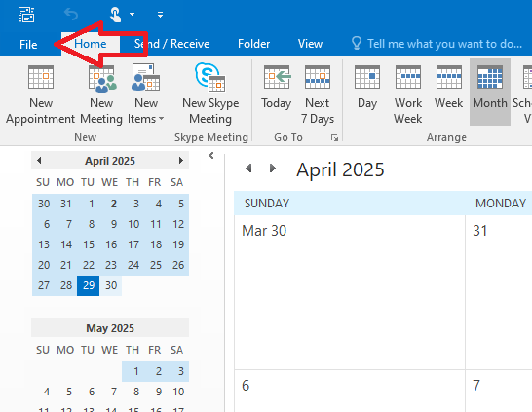Open the Touch/Mouse Mode dropdown arrow
Image resolution: width=532 pixels, height=412 pixels.
(132, 15)
